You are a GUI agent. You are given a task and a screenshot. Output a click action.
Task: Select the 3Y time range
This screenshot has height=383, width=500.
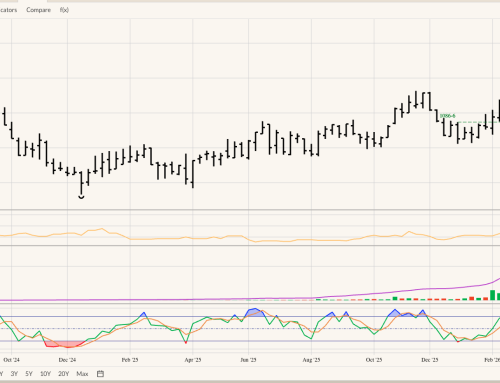point(14,374)
